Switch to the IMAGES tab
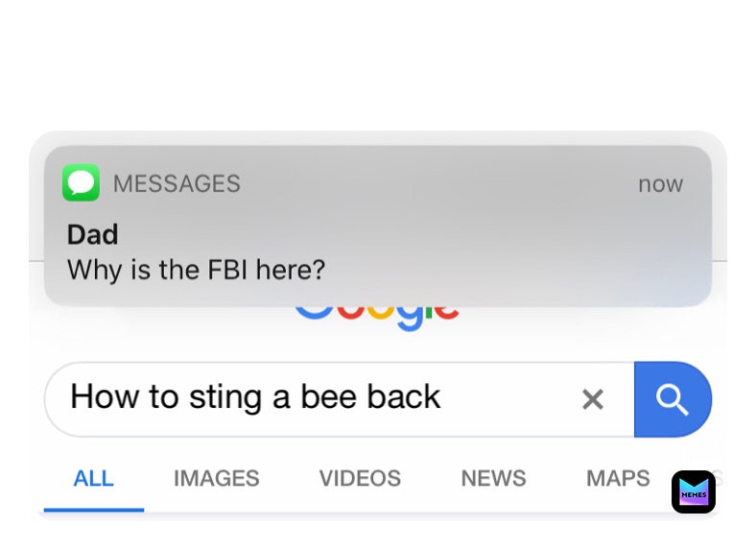 click(x=217, y=479)
